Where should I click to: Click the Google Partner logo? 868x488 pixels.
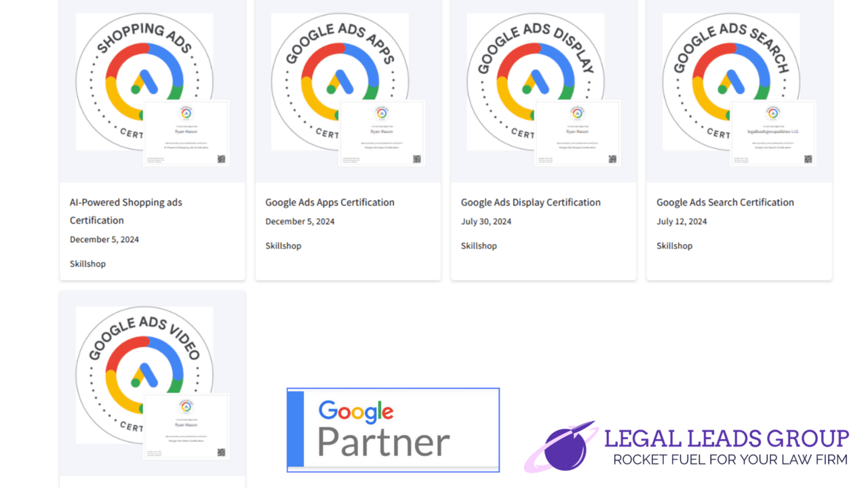(x=393, y=430)
